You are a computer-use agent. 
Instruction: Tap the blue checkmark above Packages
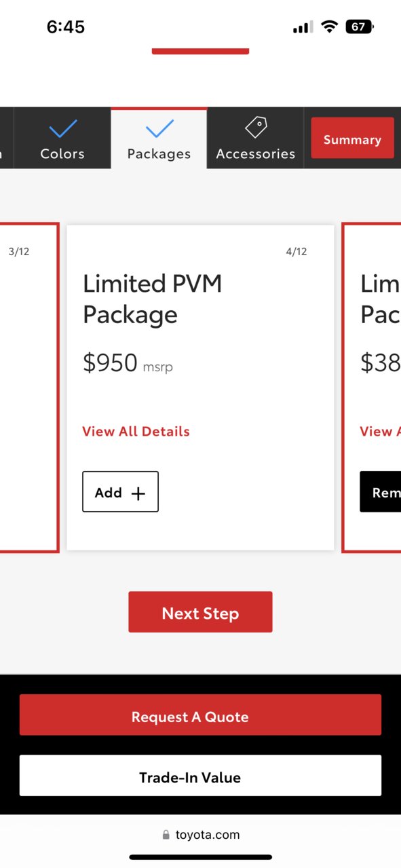pyautogui.click(x=159, y=128)
